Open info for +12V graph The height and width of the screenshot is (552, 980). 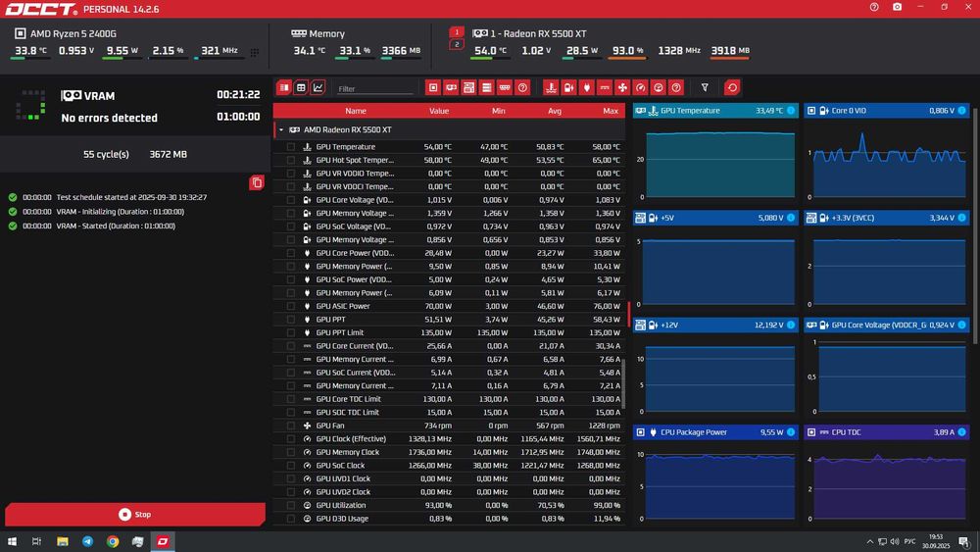coord(791,326)
